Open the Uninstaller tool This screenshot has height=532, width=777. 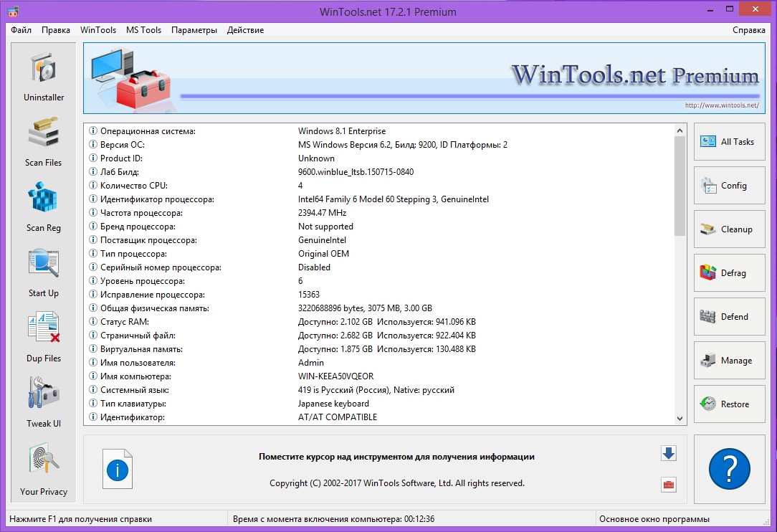(44, 76)
